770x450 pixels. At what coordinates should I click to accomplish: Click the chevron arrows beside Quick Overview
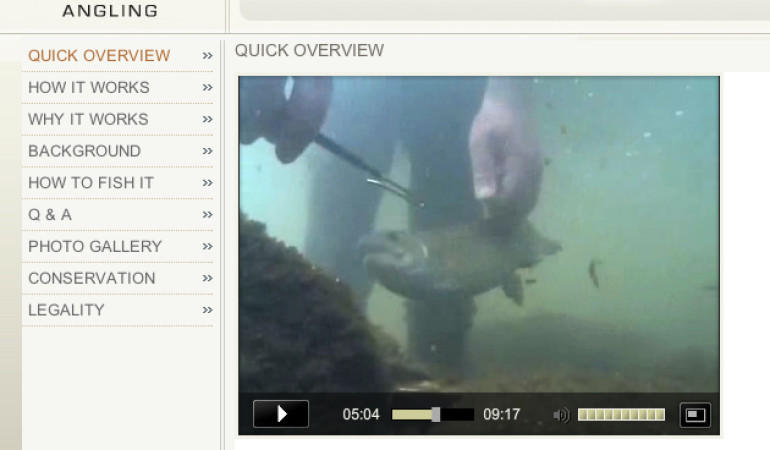207,56
